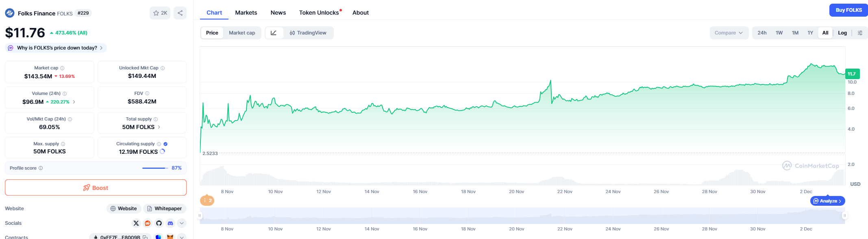Screen dimensions: 868x239
Task: Click the star watchlist icon
Action: (x=156, y=13)
